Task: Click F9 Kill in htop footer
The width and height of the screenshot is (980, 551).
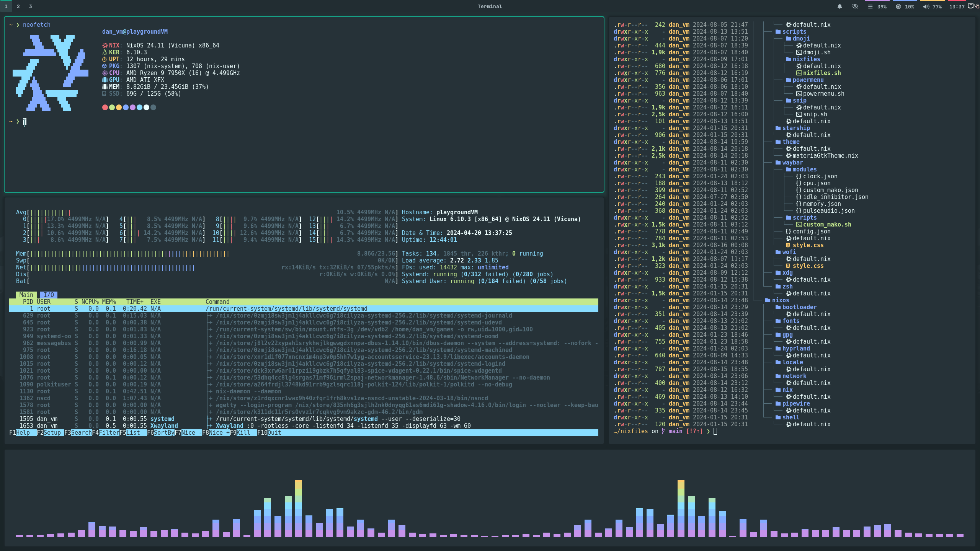Action: pos(243,432)
